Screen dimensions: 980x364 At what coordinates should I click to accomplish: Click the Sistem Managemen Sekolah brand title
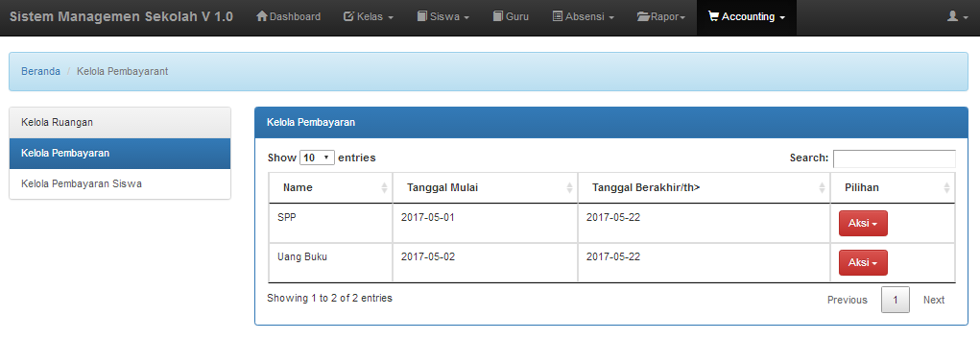(x=122, y=17)
